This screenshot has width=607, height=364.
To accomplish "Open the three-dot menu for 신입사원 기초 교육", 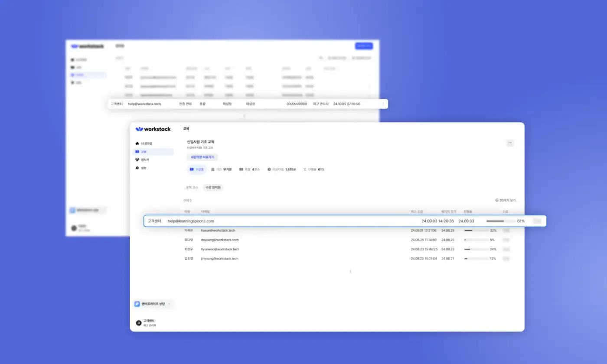I will tap(510, 143).
